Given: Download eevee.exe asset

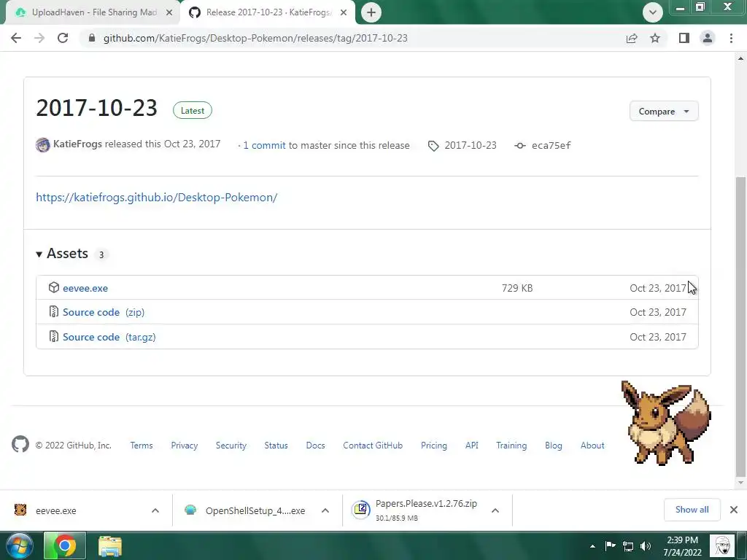Looking at the screenshot, I should 85,288.
